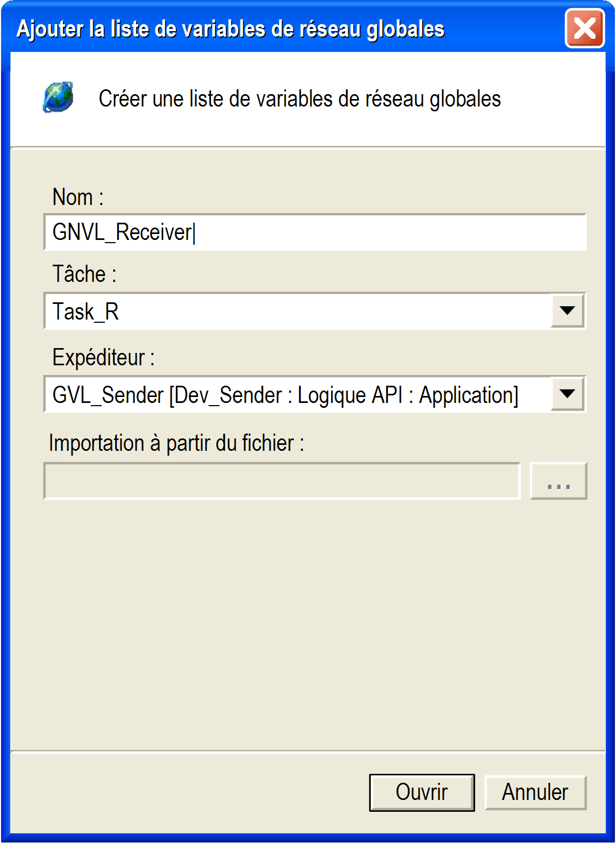
Task: Click the dialog title bar text
Action: (x=231, y=29)
